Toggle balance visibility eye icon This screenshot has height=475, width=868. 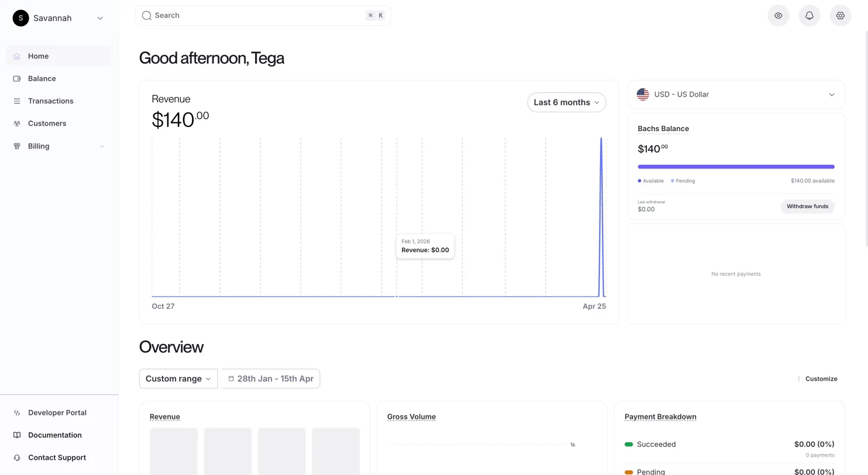(x=779, y=16)
